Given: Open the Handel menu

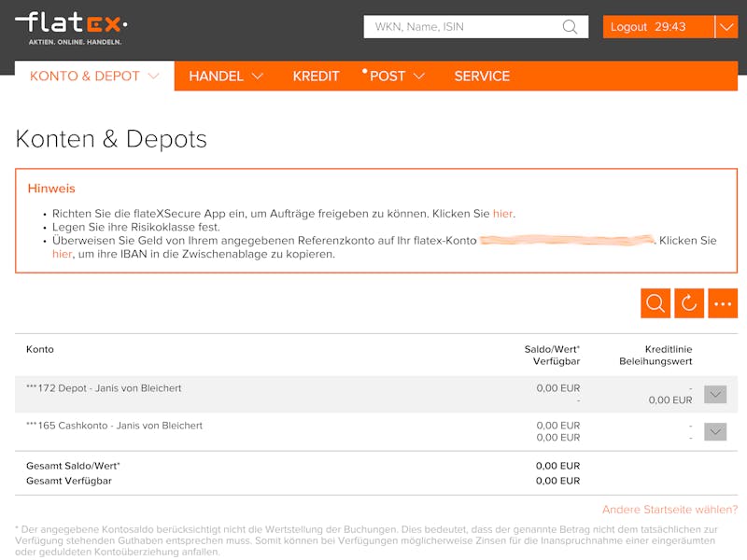Looking at the screenshot, I should click(226, 76).
